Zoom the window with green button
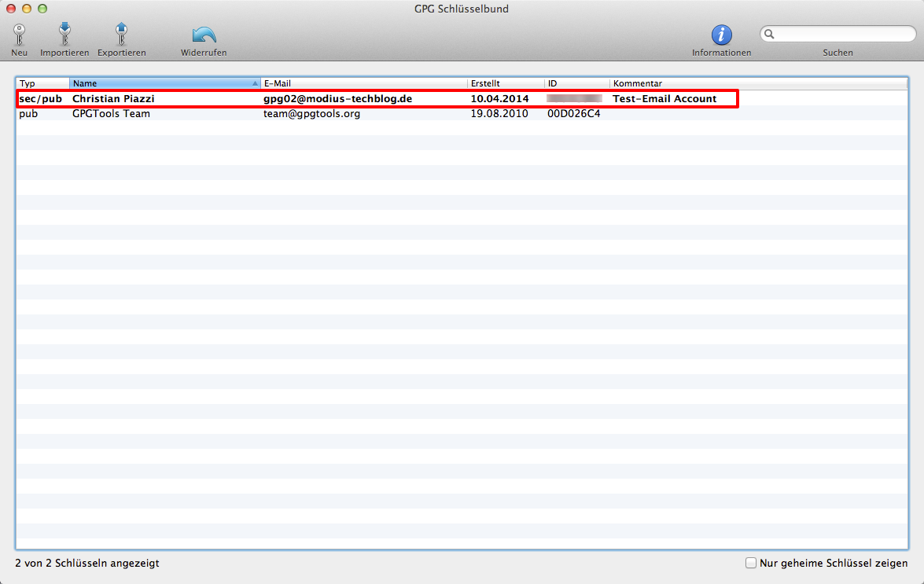 [42, 8]
